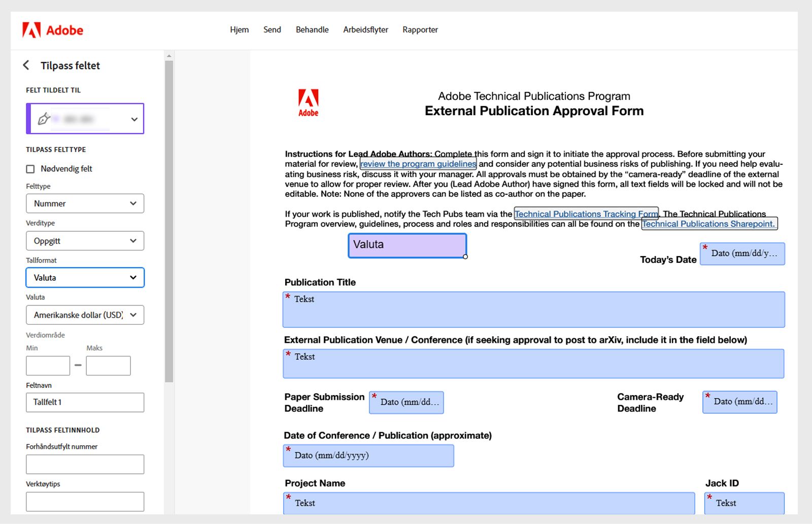Click the Feltnavn field containing Tallfelt 1
Viewport: 812px width, 524px height.
pyautogui.click(x=85, y=402)
